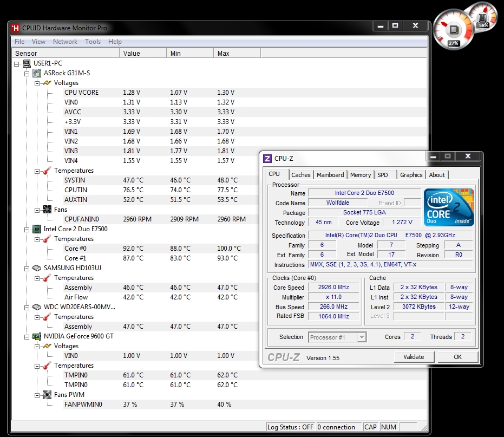Click the WDC WD20EARS drive icon

coord(37,307)
